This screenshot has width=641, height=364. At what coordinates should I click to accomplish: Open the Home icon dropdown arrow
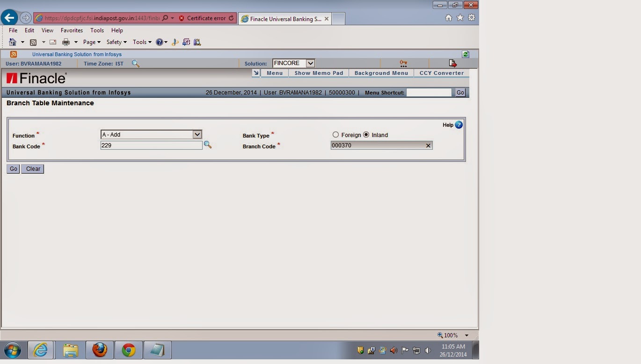[x=22, y=42]
